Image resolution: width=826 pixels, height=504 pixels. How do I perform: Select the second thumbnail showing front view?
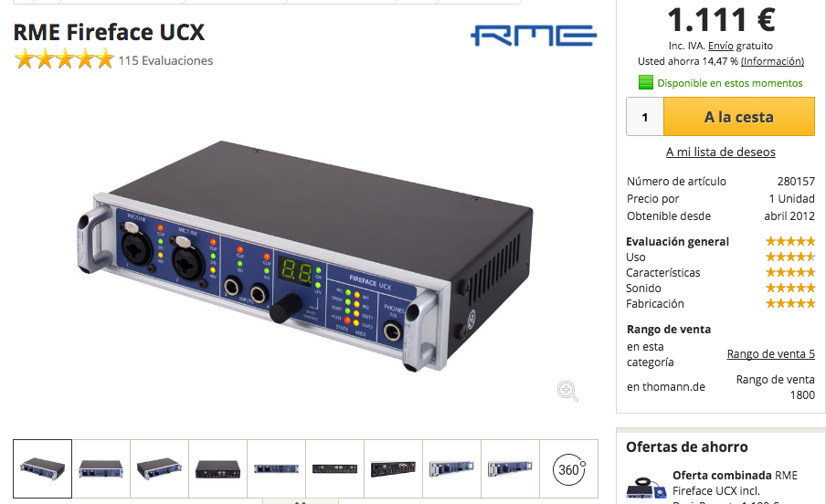[x=101, y=468]
